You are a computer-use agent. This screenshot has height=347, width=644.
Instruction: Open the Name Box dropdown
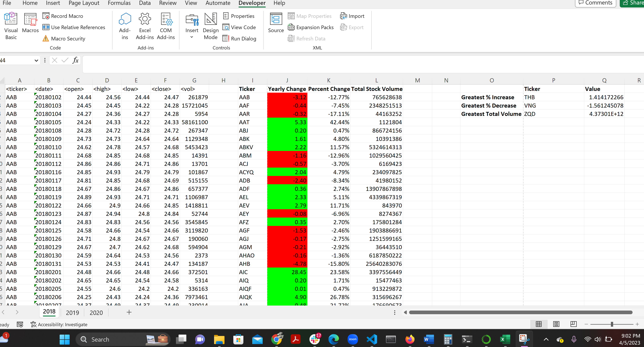[x=37, y=60]
